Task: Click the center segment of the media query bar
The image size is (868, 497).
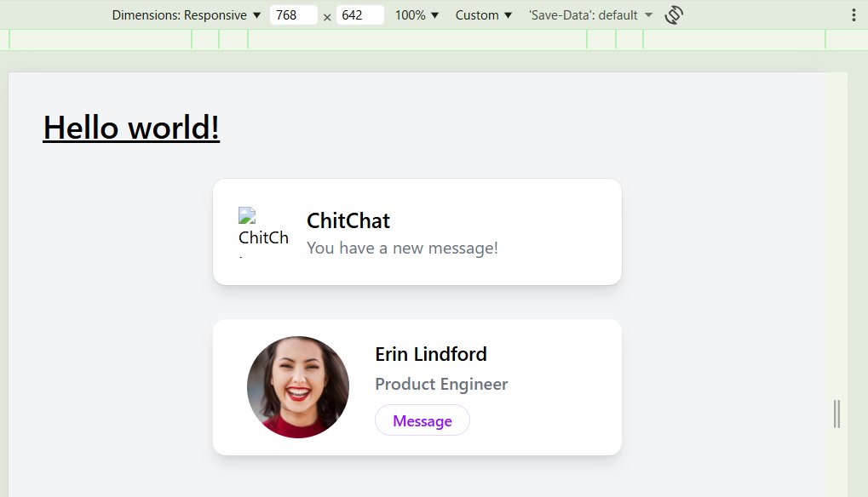Action: click(x=417, y=40)
